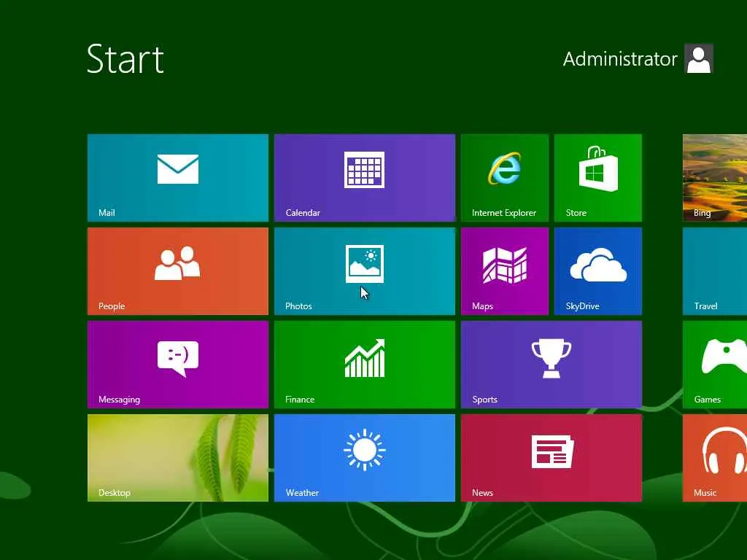The height and width of the screenshot is (560, 747).
Task: Open the Mail tile
Action: tap(178, 178)
